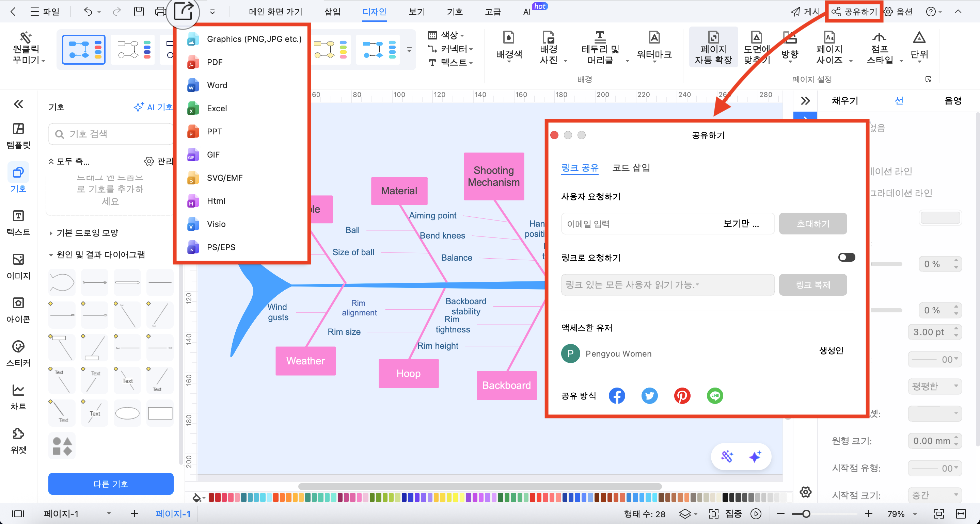Click the fit-to-page icon in status bar
Screen dimensions: 980x524
[x=939, y=514]
